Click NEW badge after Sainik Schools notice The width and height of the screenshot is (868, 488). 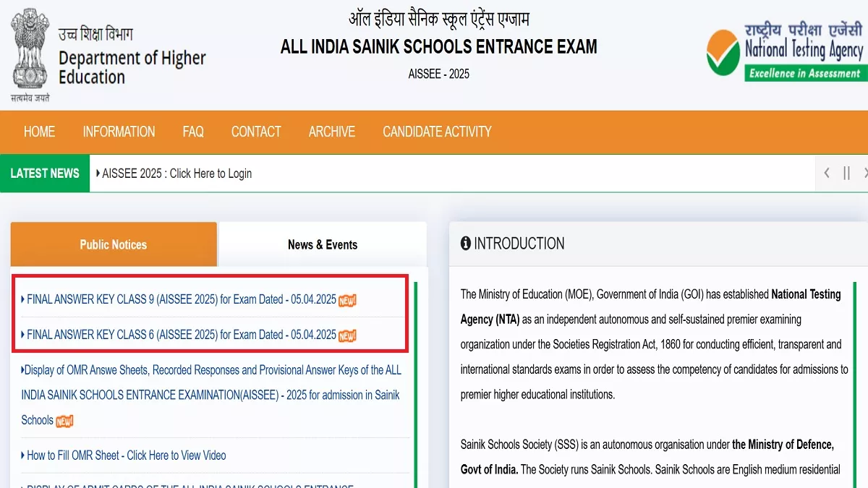tap(65, 421)
